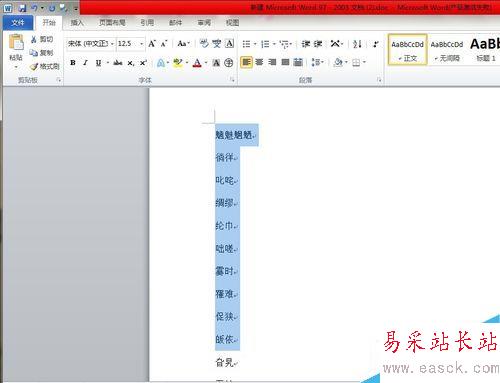Open the customize quick access toolbar dropdown
This screenshot has height=383, width=500.
click(76, 9)
